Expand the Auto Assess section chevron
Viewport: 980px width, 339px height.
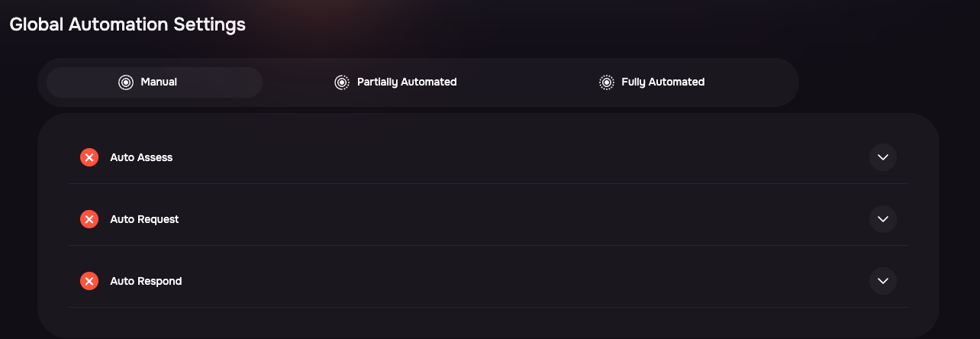point(883,157)
